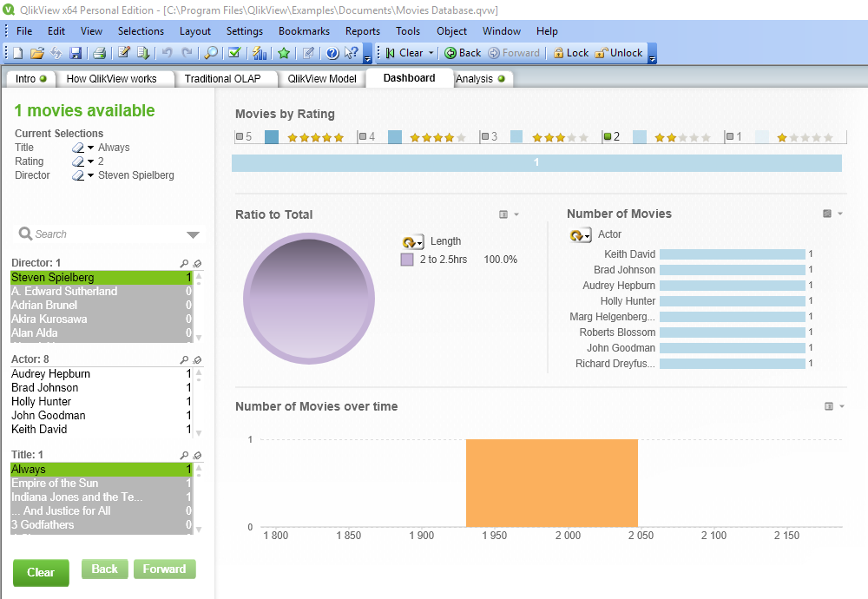Viewport: 868px width, 599px height.
Task: Expand the Search box dropdown arrow
Action: [x=193, y=234]
